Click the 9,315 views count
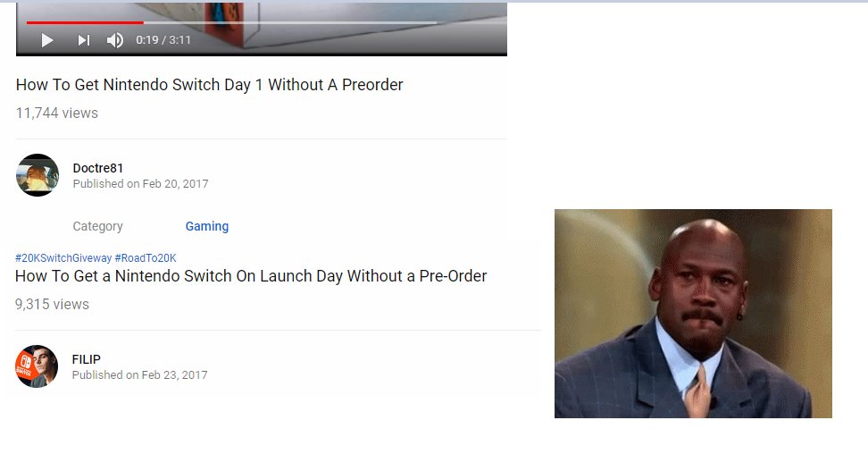 [x=52, y=305]
